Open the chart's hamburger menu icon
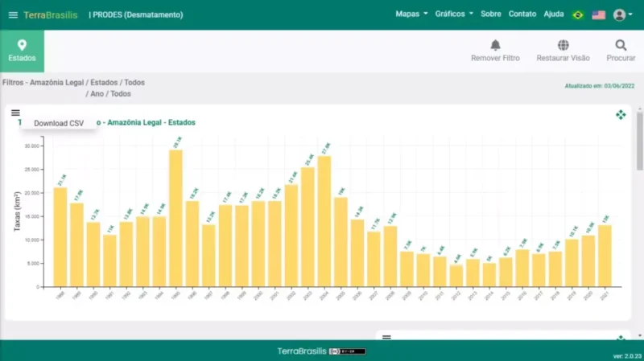 click(x=15, y=113)
